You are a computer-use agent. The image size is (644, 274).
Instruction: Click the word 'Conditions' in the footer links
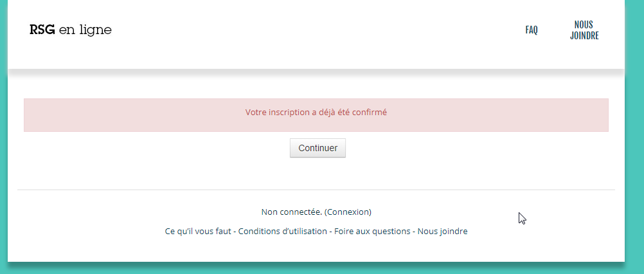pos(260,232)
